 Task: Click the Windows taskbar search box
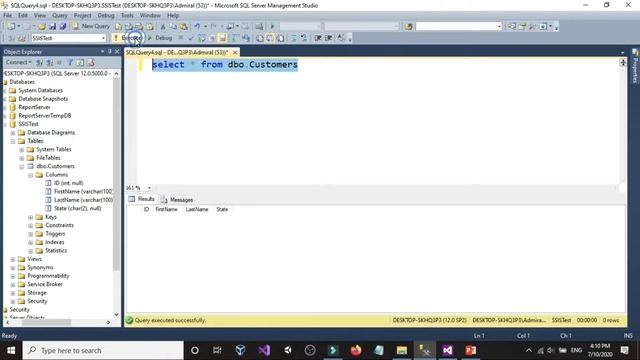(103, 350)
